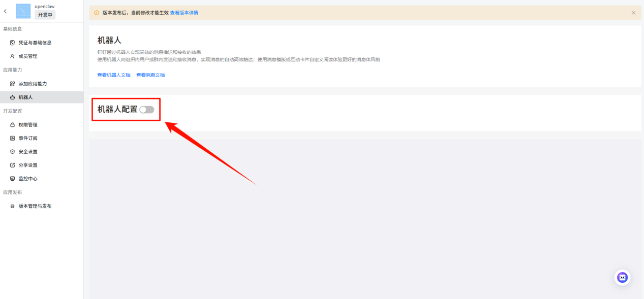Click the 监控中心 monitor icon
This screenshot has height=299, width=644.
tap(13, 179)
